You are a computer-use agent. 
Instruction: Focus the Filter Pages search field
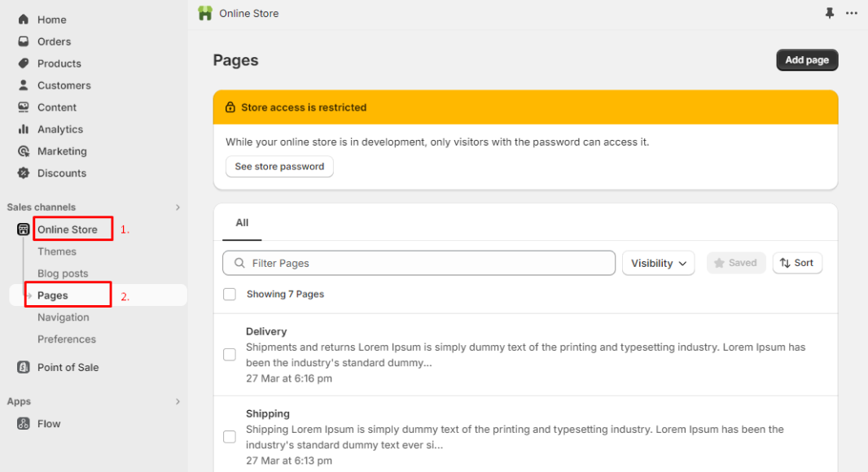[x=419, y=263]
